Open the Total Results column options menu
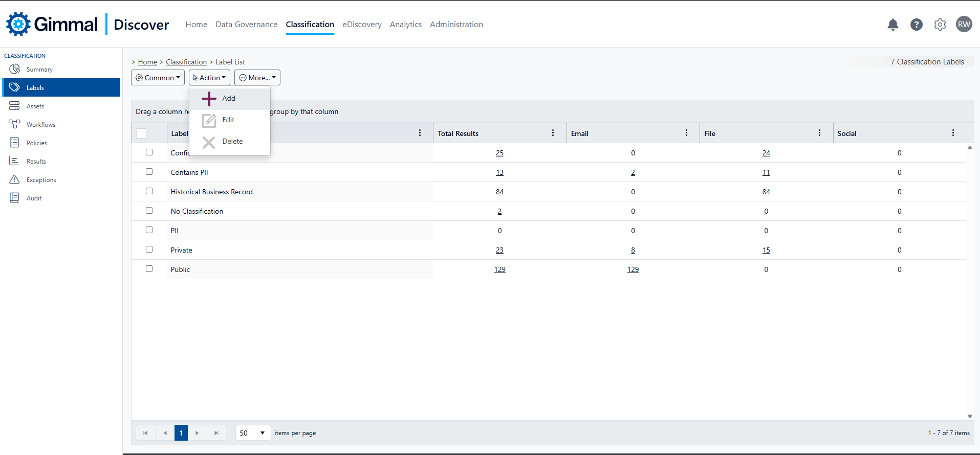 click(x=553, y=133)
